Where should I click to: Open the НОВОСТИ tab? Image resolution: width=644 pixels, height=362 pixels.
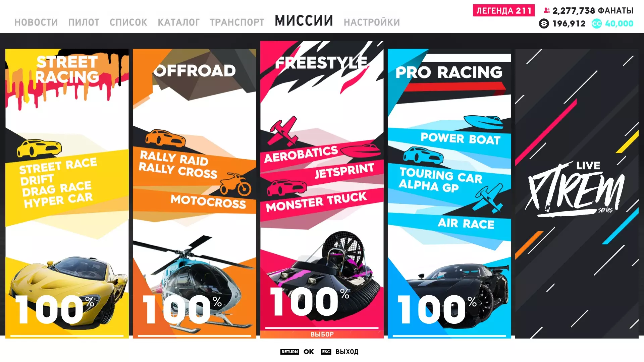(36, 22)
